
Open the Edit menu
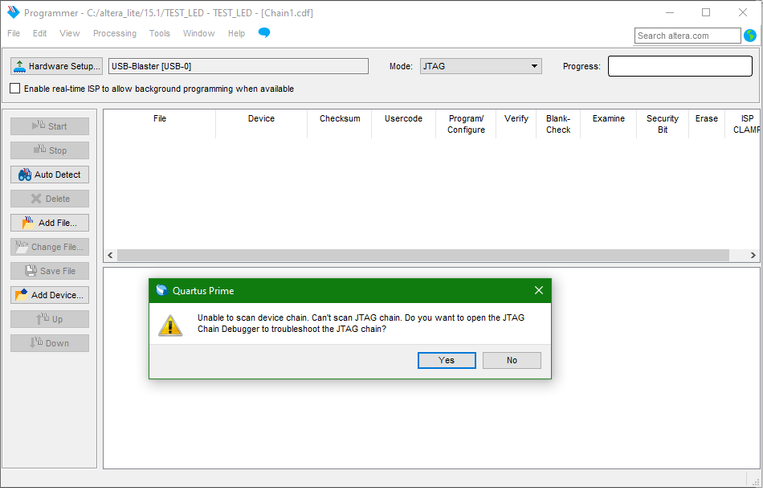tap(39, 33)
